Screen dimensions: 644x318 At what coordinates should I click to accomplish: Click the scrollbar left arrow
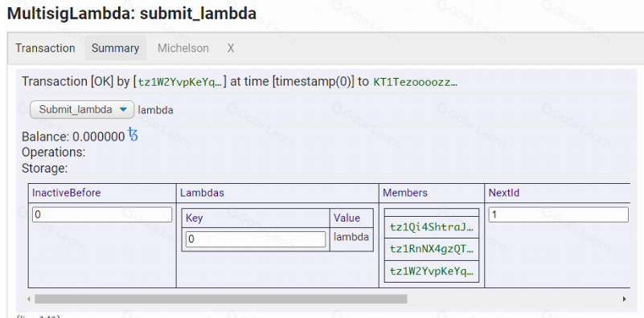(x=29, y=299)
